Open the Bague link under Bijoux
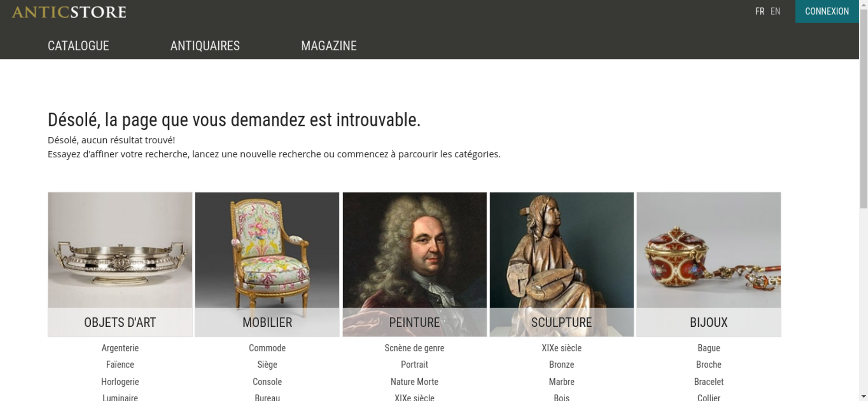The image size is (868, 401). [709, 348]
